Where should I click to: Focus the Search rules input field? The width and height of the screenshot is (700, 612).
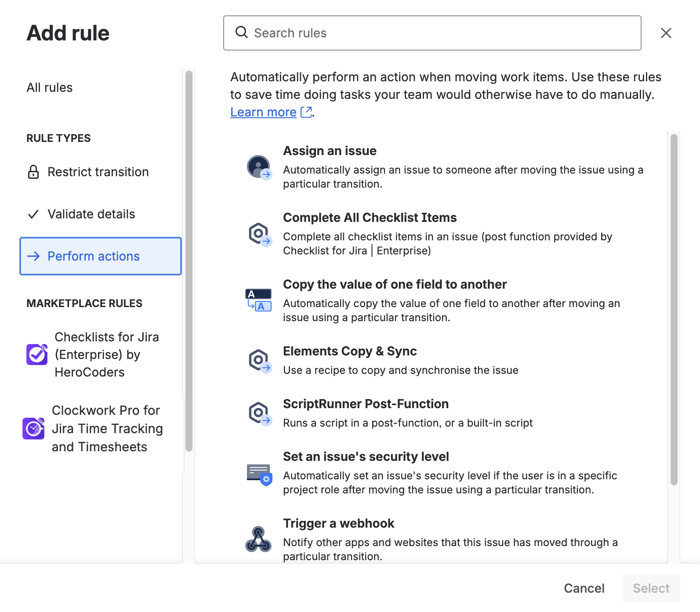tap(439, 33)
